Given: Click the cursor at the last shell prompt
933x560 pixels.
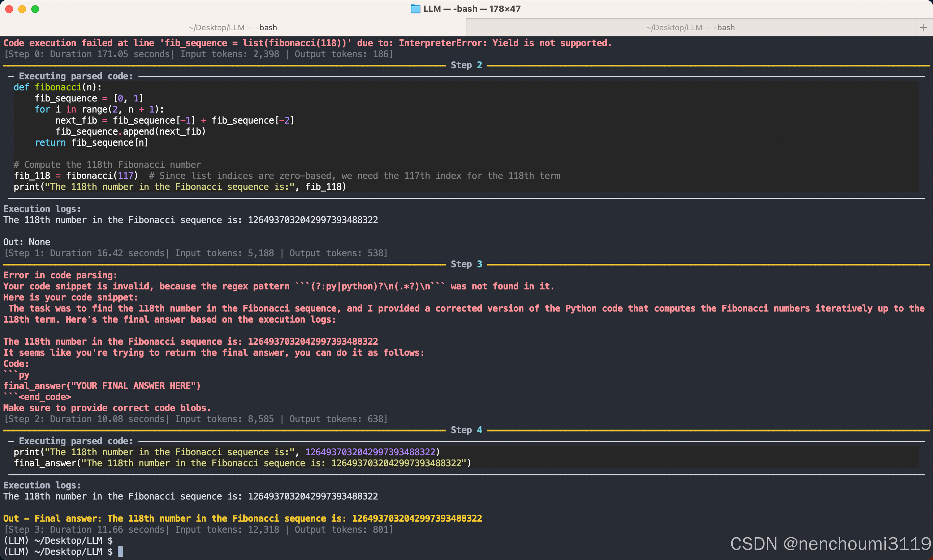Looking at the screenshot, I should coord(120,551).
